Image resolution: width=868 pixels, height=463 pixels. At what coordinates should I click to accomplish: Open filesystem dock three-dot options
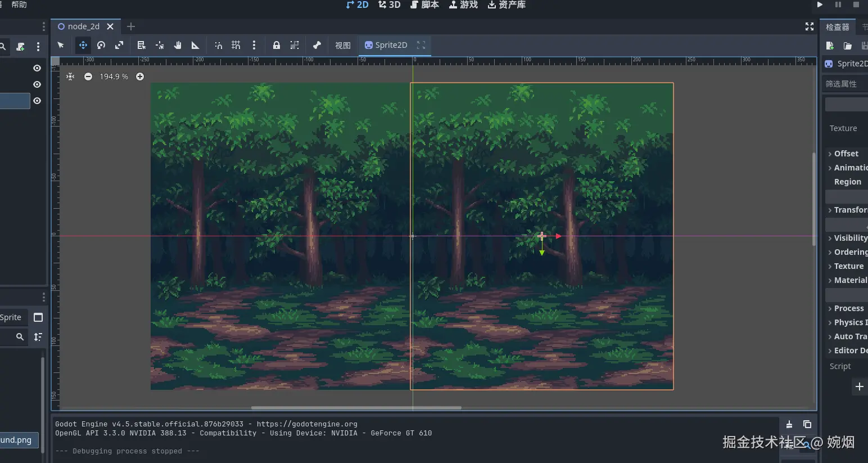coord(44,297)
